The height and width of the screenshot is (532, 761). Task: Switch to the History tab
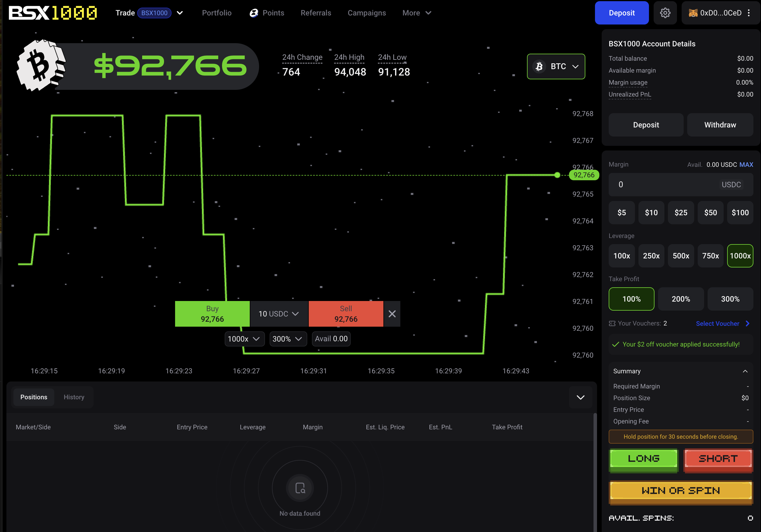point(74,397)
